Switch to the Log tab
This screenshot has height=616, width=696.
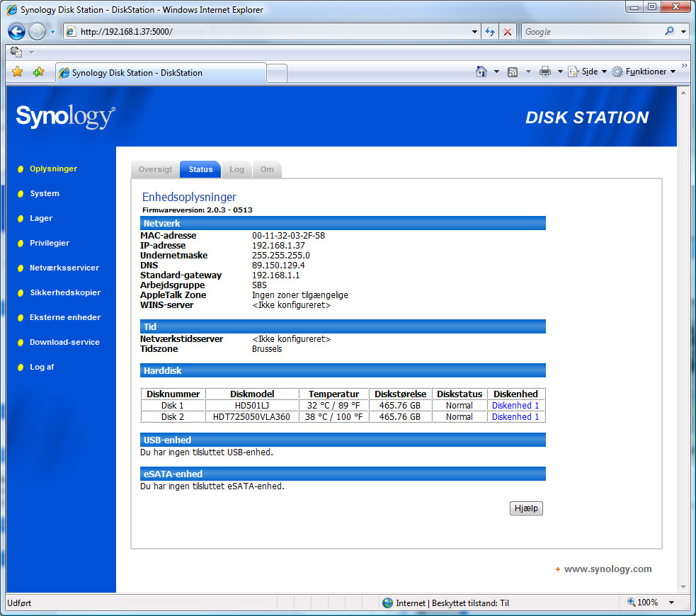pos(236,169)
